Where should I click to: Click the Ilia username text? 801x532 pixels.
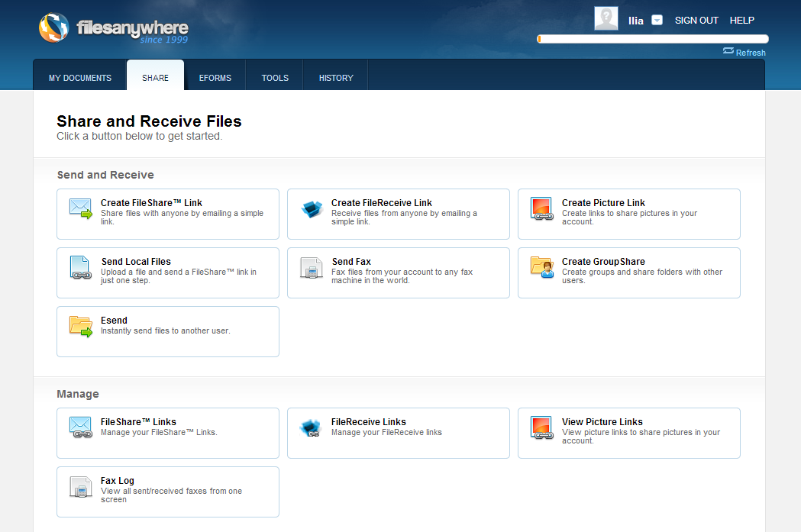click(x=636, y=21)
